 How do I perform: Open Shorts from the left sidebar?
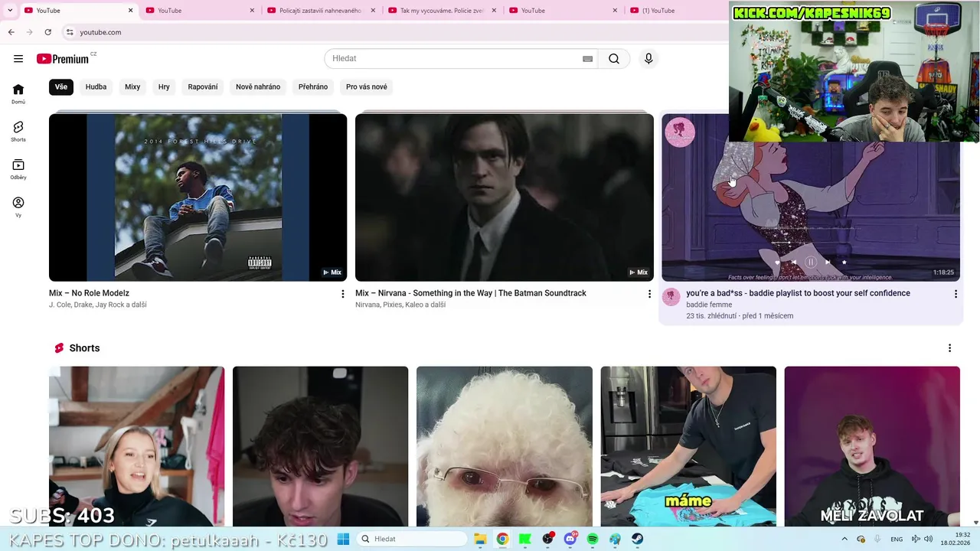(18, 131)
